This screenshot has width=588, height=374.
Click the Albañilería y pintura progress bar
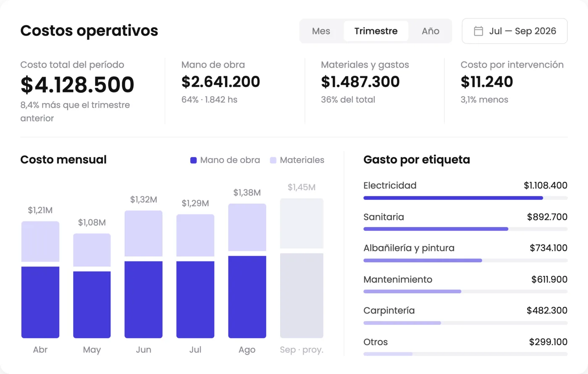[465, 261]
